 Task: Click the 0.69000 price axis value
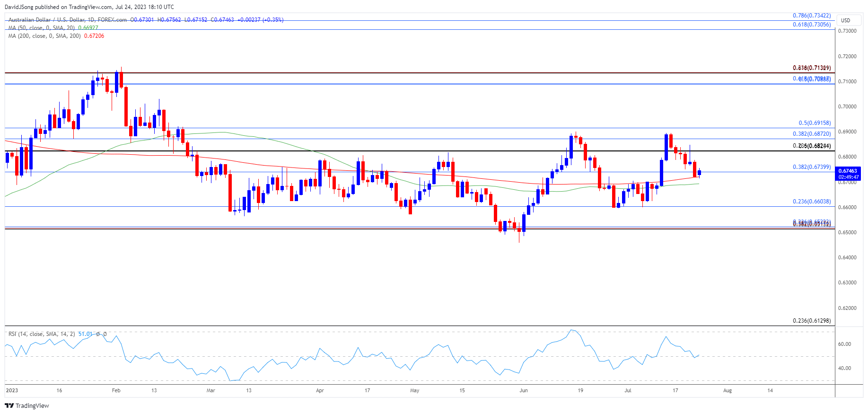tap(847, 132)
